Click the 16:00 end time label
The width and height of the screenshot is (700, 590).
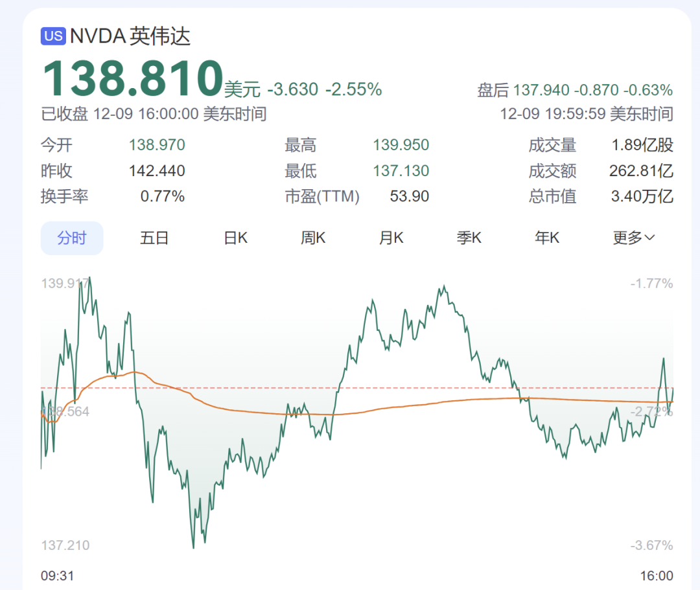(657, 576)
